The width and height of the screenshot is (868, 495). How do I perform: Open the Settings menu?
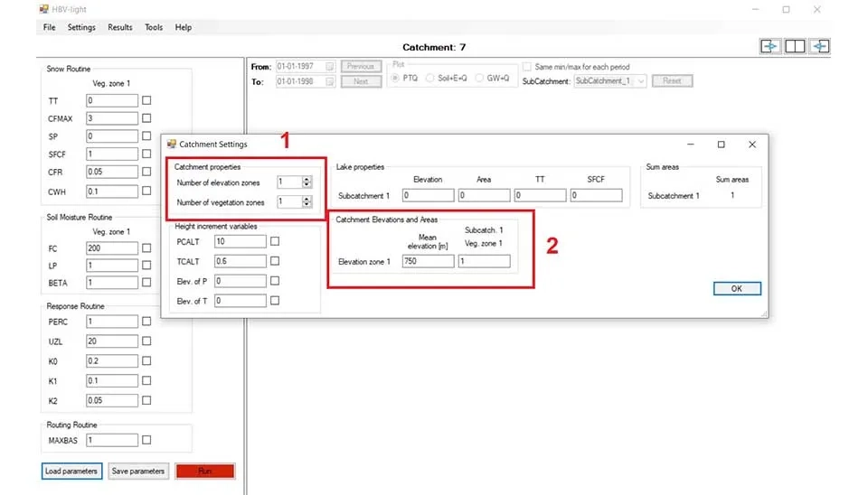click(81, 27)
